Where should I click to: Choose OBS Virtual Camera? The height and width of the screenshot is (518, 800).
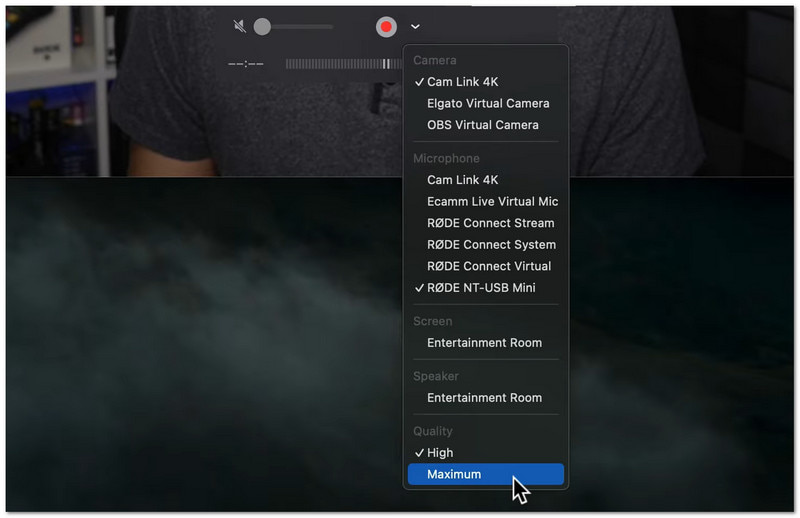coord(486,125)
